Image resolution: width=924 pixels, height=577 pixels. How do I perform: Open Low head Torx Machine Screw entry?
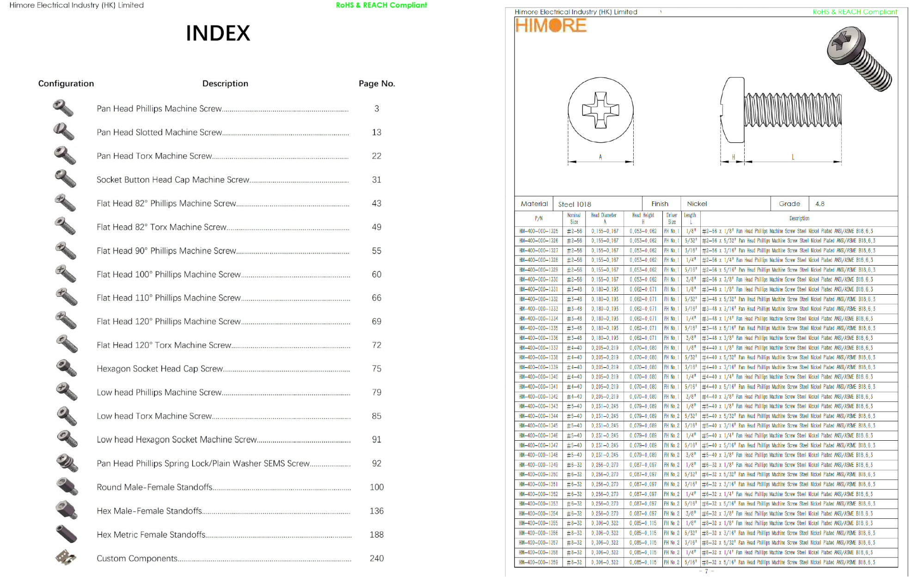pyautogui.click(x=154, y=416)
